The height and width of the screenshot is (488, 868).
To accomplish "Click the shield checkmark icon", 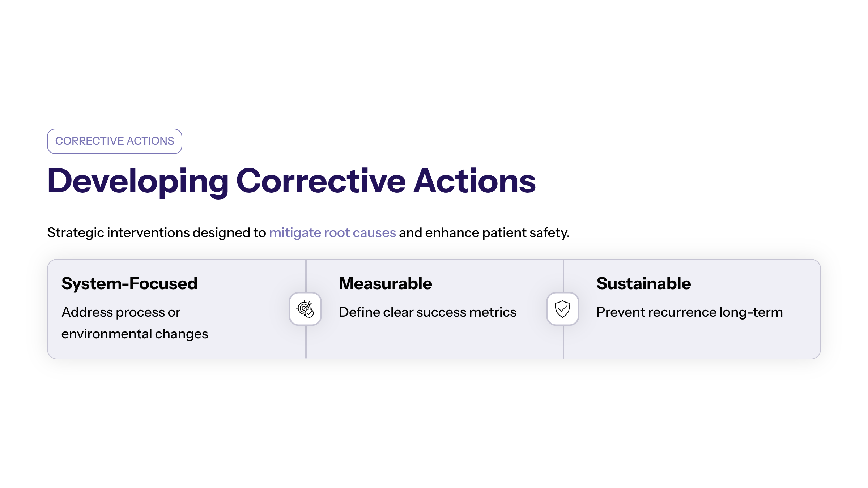I will coord(563,309).
